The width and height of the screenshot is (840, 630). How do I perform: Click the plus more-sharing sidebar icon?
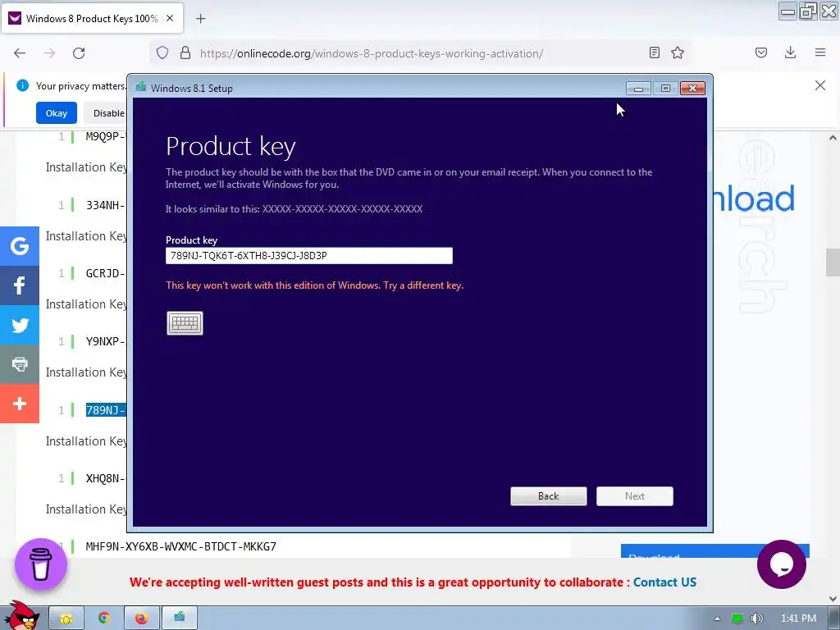(20, 404)
